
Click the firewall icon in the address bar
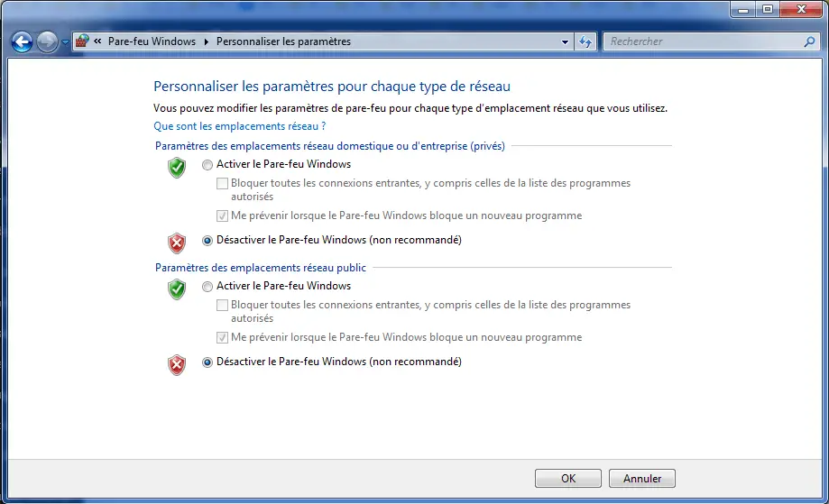(82, 41)
